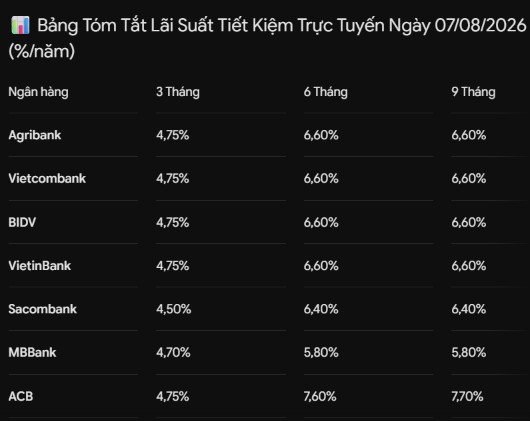Click the VietinBank row name
The width and height of the screenshot is (530, 421).
coord(40,266)
